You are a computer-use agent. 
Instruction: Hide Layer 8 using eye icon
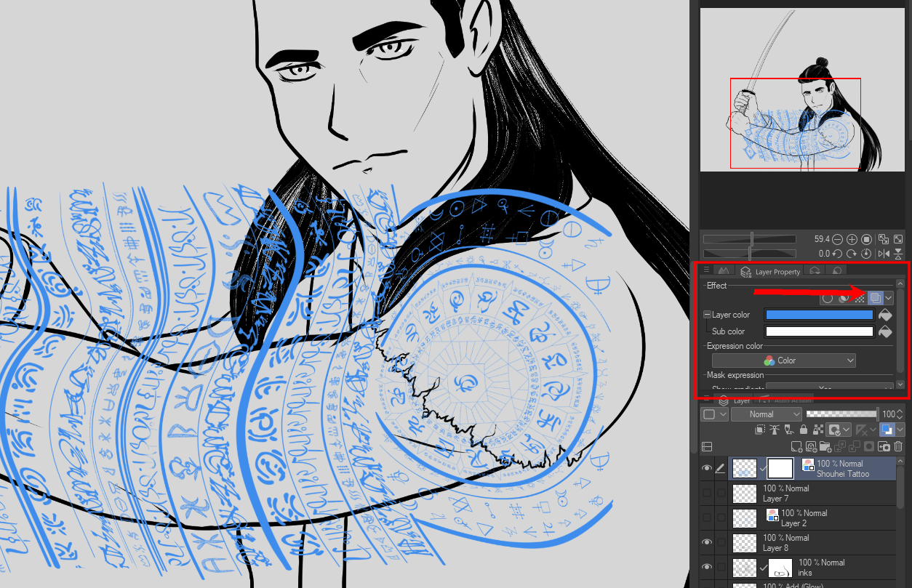(x=706, y=542)
